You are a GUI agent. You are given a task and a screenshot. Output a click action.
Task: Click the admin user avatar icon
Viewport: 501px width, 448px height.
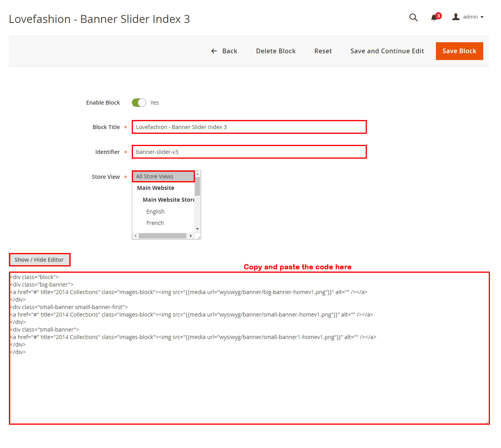pyautogui.click(x=456, y=17)
